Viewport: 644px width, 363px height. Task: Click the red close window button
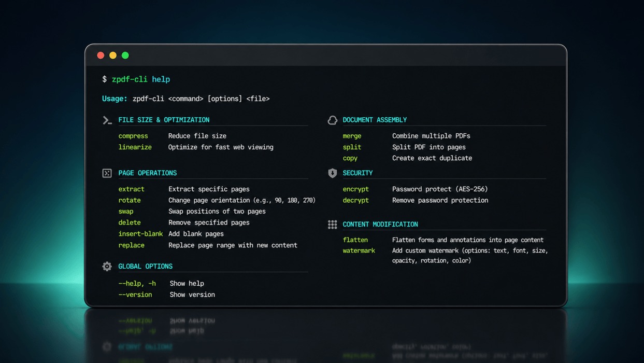click(x=101, y=55)
